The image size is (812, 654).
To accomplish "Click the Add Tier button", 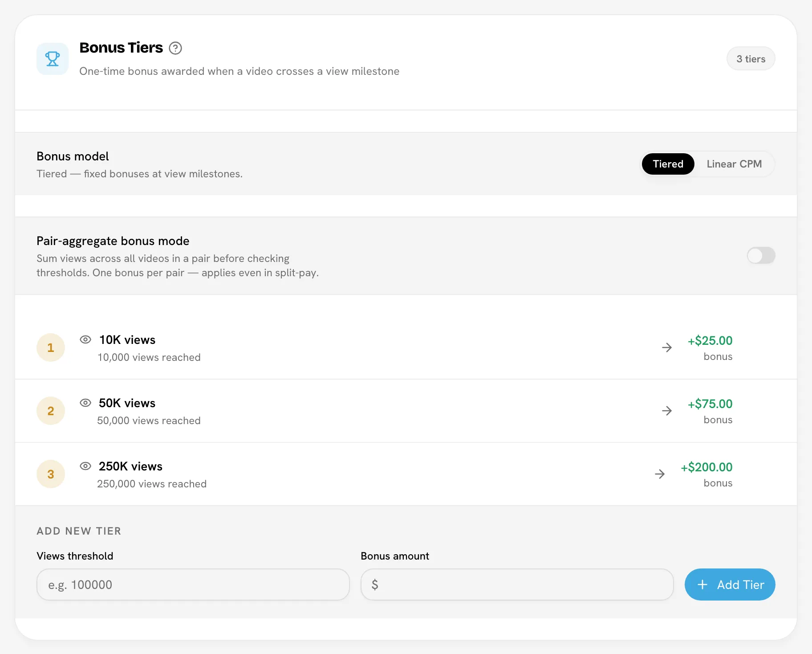I will click(x=730, y=585).
